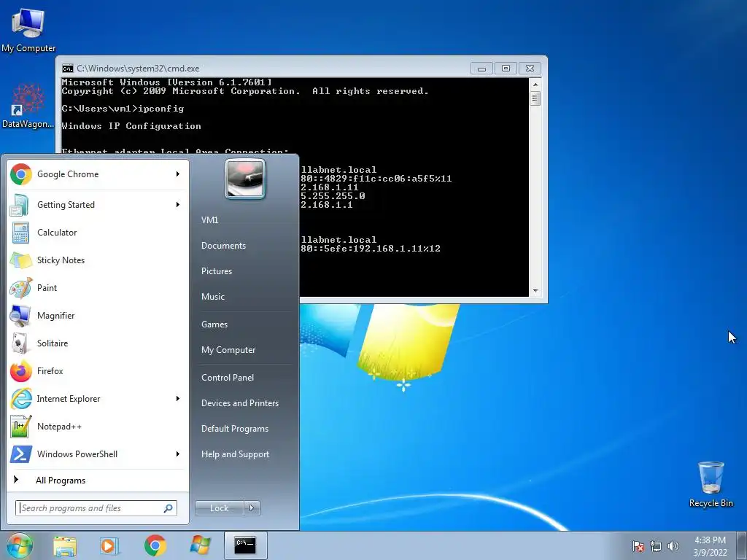This screenshot has width=747, height=560.
Task: Select the Recycle Bin desktop icon
Action: pos(711,484)
